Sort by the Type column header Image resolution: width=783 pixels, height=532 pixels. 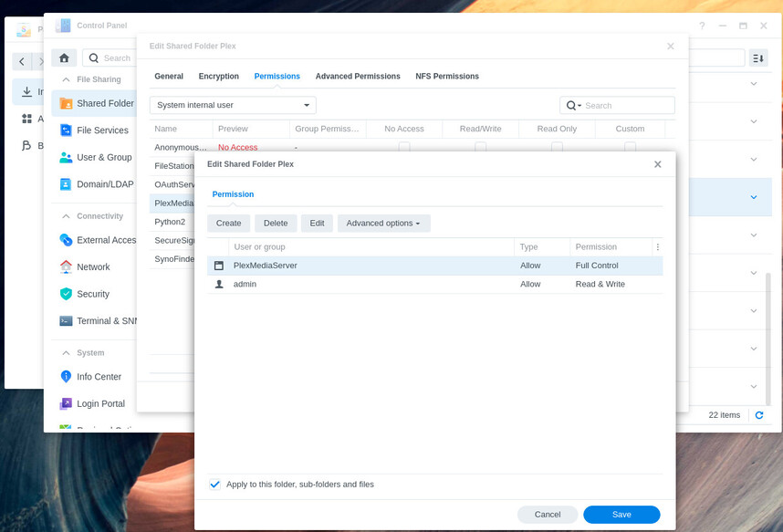542,246
